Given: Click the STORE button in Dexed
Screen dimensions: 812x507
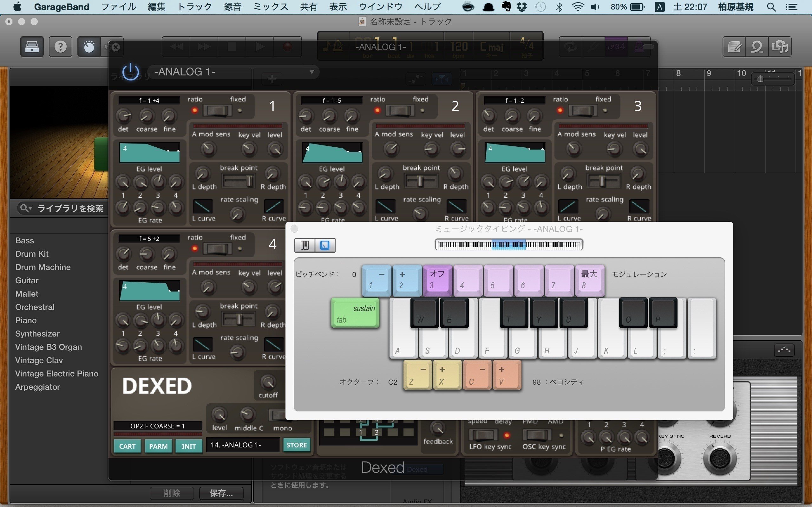Looking at the screenshot, I should [296, 445].
